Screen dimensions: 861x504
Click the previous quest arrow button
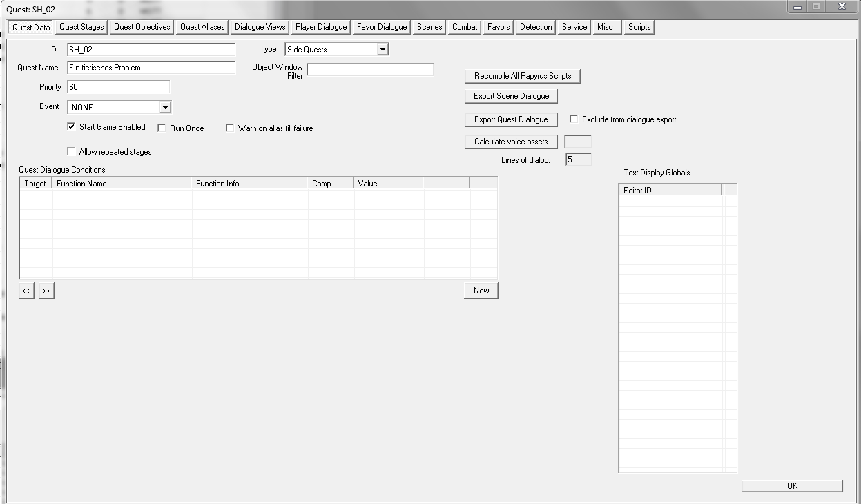click(26, 291)
